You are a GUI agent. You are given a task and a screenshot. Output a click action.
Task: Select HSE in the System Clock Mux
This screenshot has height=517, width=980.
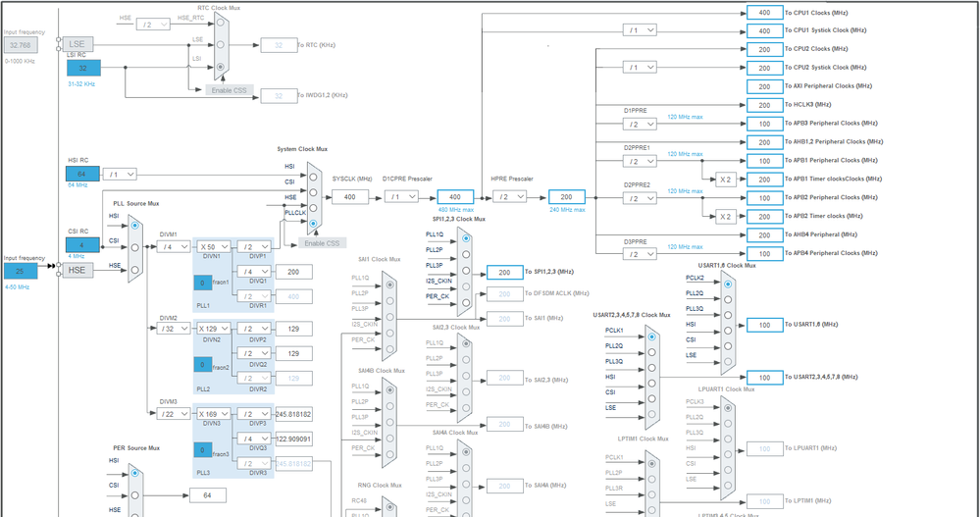point(313,208)
